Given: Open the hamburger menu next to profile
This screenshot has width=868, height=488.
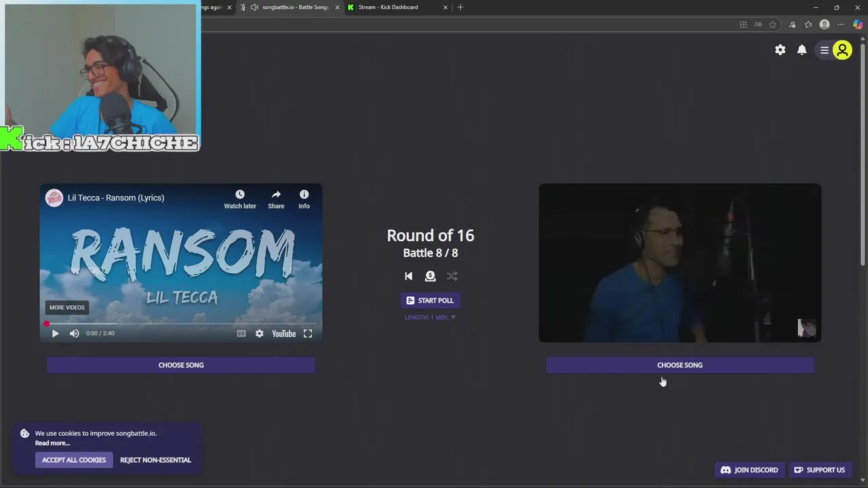Looking at the screenshot, I should tap(825, 50).
